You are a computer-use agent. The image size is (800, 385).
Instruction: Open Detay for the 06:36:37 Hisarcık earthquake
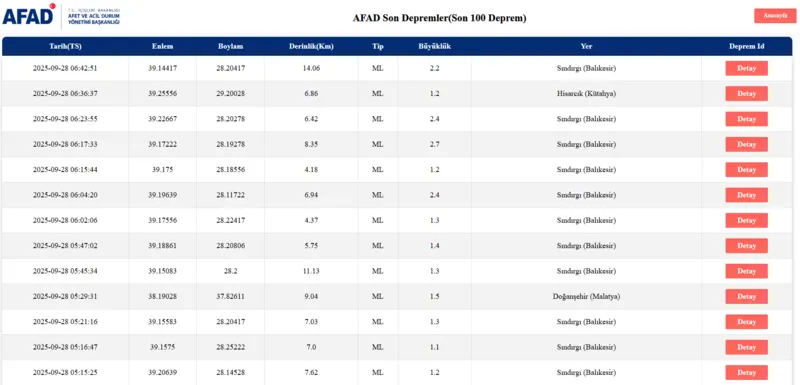[x=746, y=94]
